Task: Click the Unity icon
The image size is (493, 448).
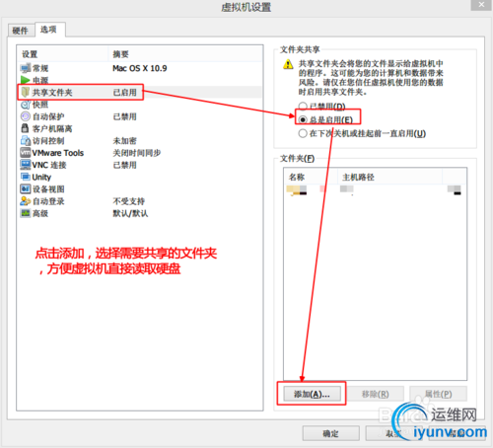Action: (26, 177)
